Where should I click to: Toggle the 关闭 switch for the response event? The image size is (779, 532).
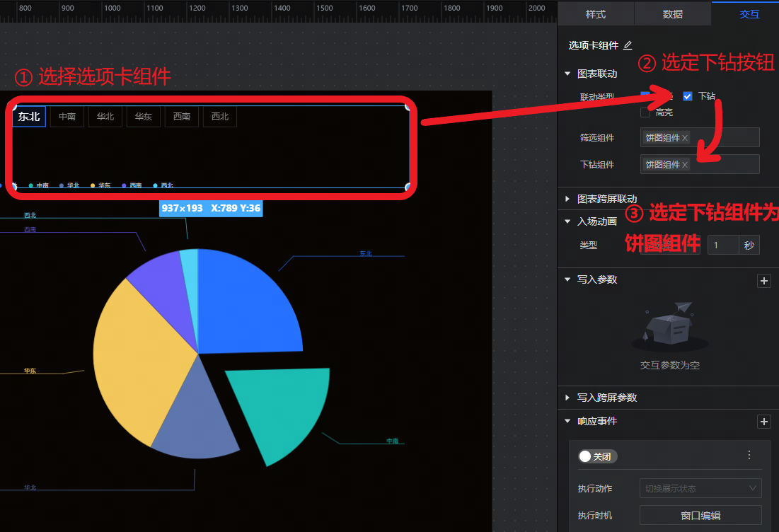(597, 456)
